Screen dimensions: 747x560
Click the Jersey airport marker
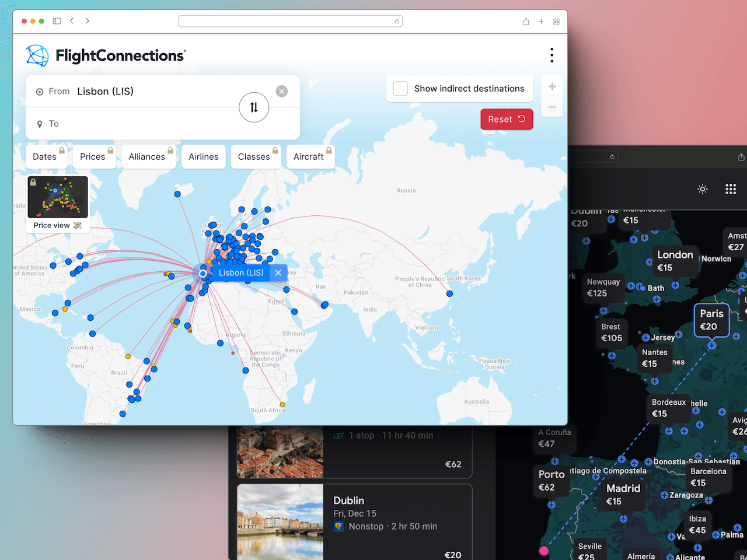(x=645, y=338)
